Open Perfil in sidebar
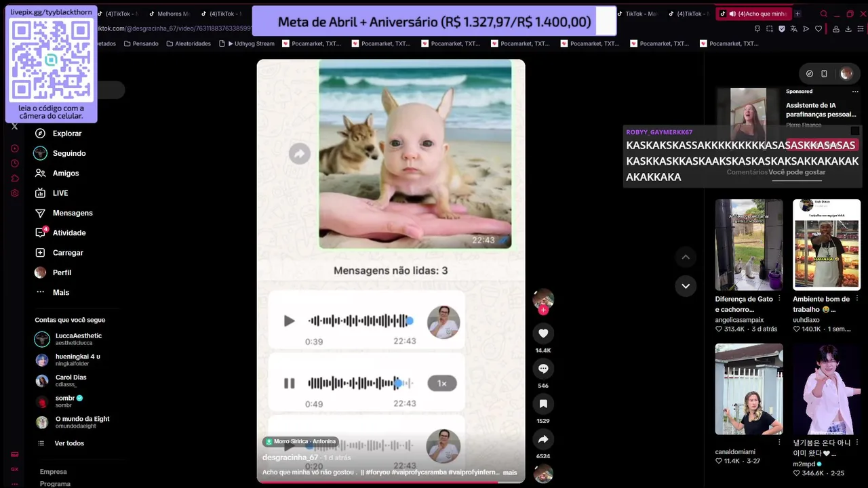The image size is (868, 488). 53,272
